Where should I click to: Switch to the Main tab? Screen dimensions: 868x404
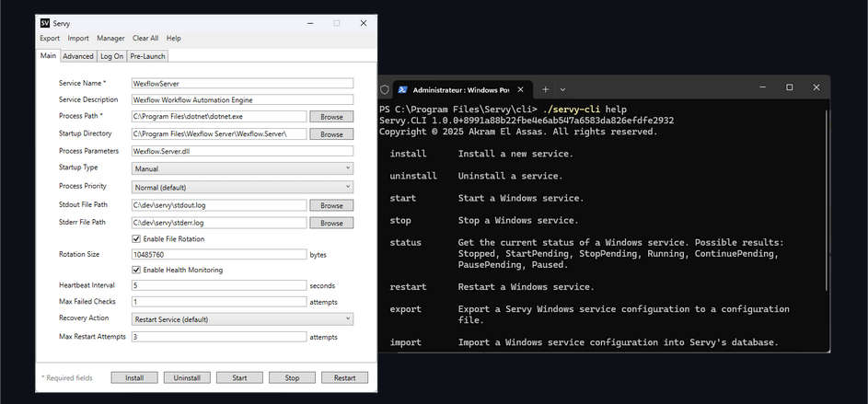pyautogui.click(x=48, y=56)
